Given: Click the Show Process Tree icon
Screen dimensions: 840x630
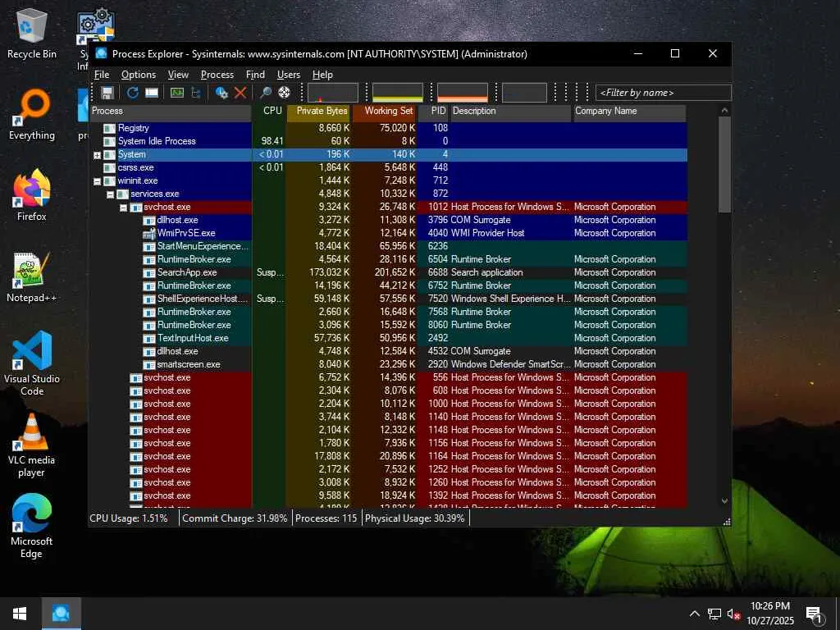Looking at the screenshot, I should (196, 93).
